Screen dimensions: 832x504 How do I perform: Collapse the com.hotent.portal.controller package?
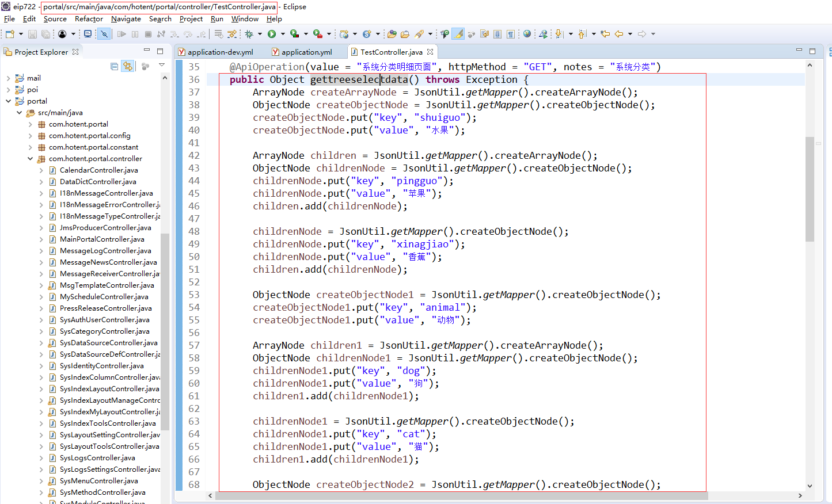[30, 159]
